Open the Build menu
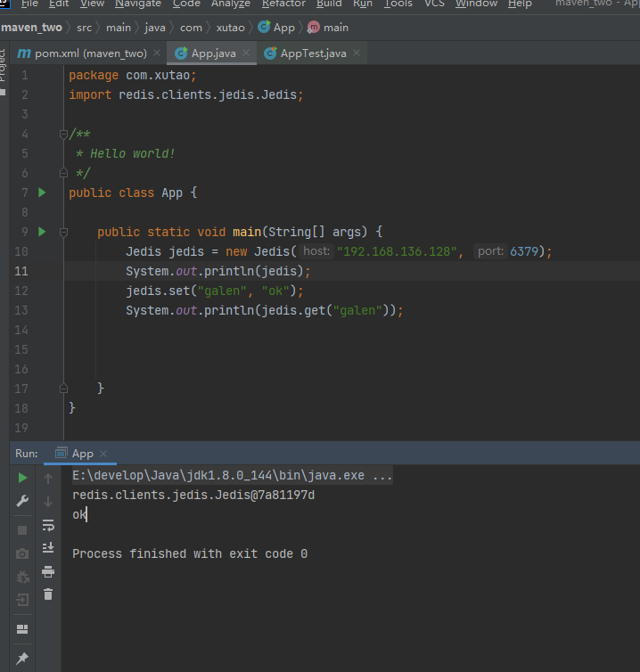 pos(329,4)
